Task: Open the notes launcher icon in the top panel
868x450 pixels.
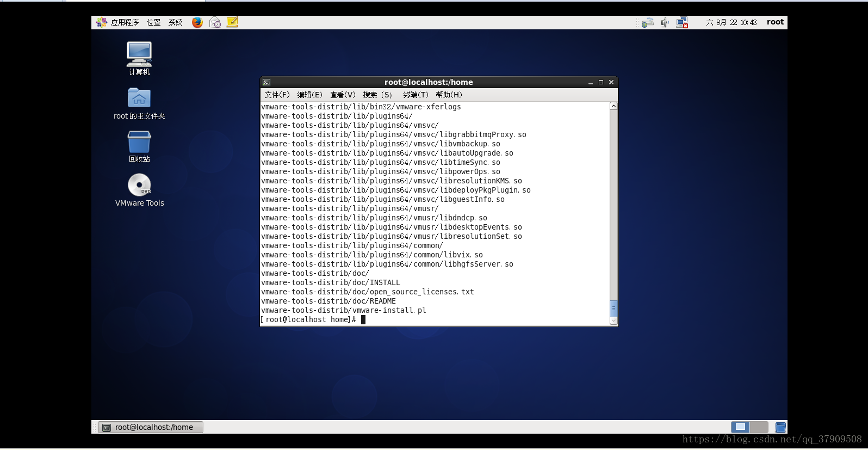Action: pyautogui.click(x=232, y=22)
